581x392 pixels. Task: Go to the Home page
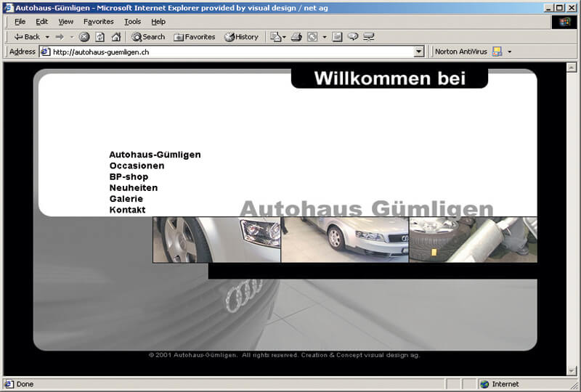(116, 37)
